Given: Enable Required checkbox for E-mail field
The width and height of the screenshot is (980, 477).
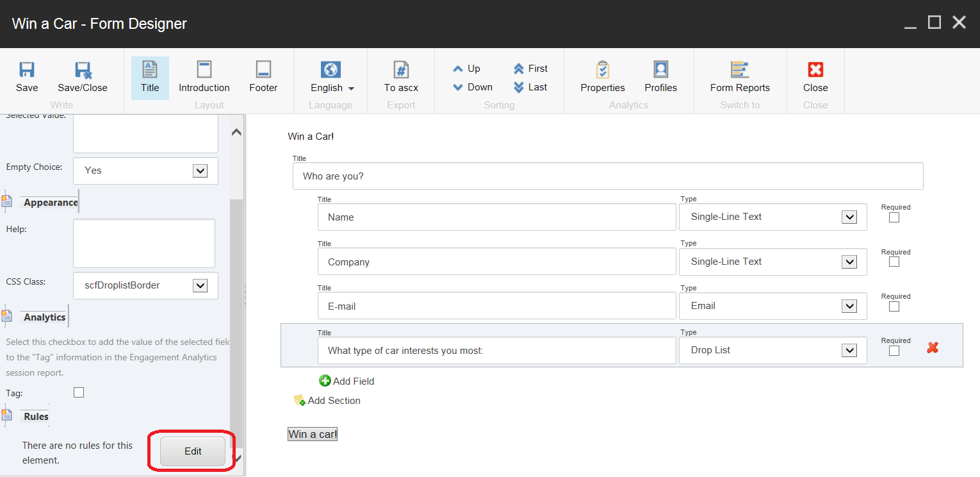Looking at the screenshot, I should tap(894, 306).
